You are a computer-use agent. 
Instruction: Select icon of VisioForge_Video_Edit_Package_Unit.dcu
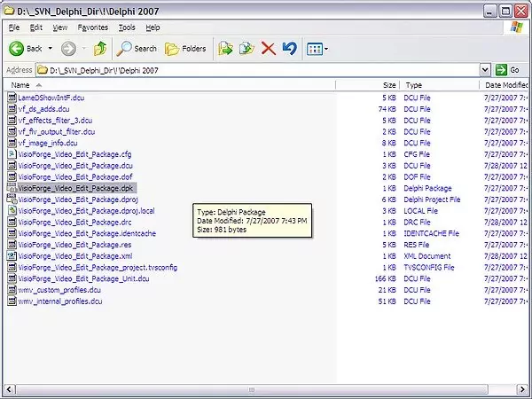click(x=12, y=278)
